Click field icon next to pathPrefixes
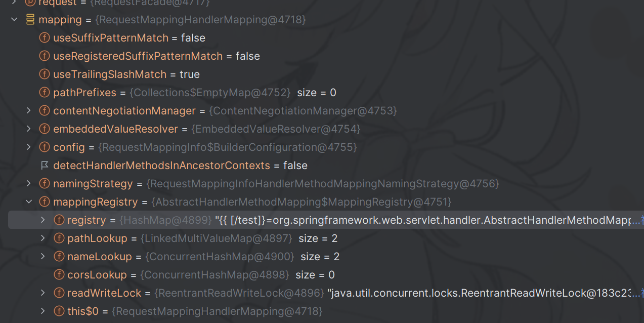 [45, 93]
